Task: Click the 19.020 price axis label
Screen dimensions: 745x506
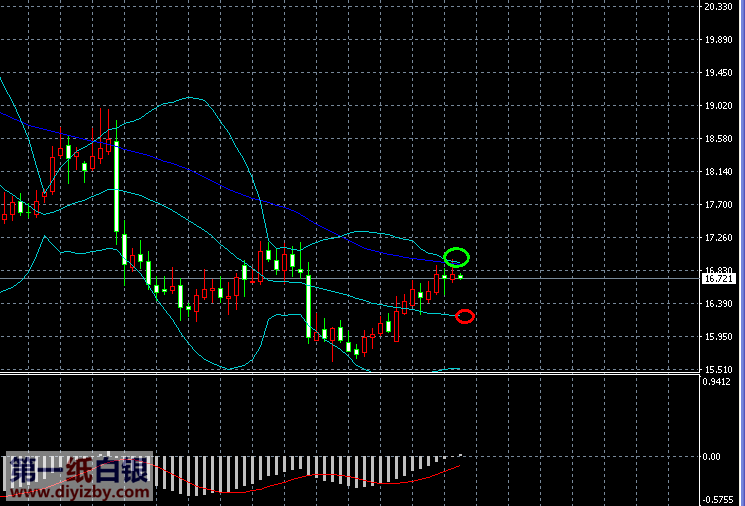Action: click(x=719, y=106)
